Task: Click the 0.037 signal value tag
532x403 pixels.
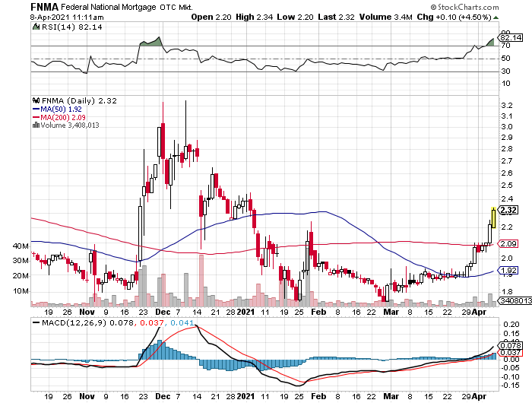Action: 511,353
